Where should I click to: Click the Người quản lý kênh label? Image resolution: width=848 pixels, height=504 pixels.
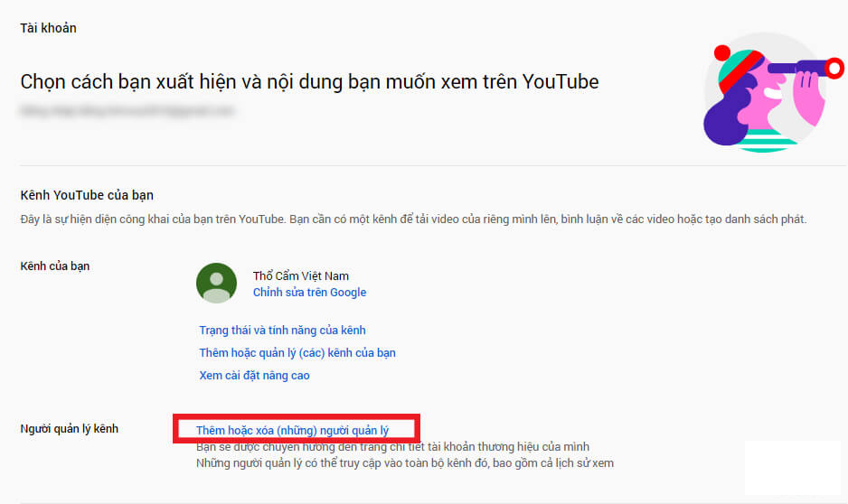tap(69, 429)
